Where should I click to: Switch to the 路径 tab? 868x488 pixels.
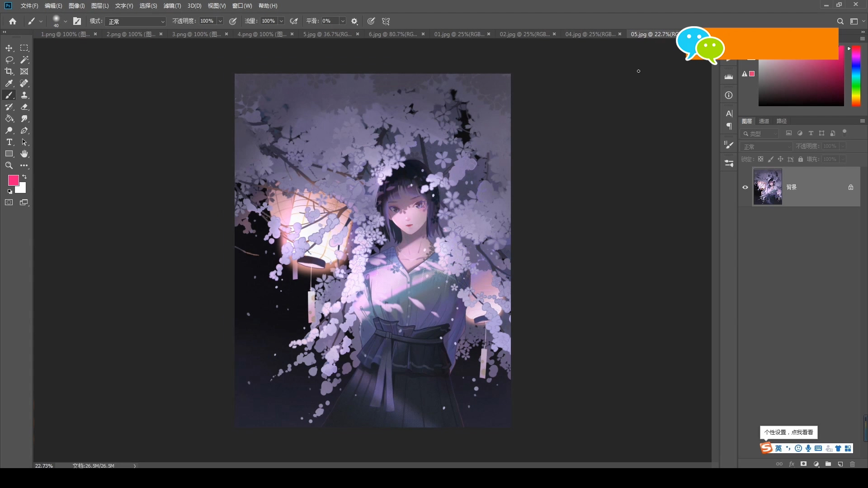(x=782, y=121)
